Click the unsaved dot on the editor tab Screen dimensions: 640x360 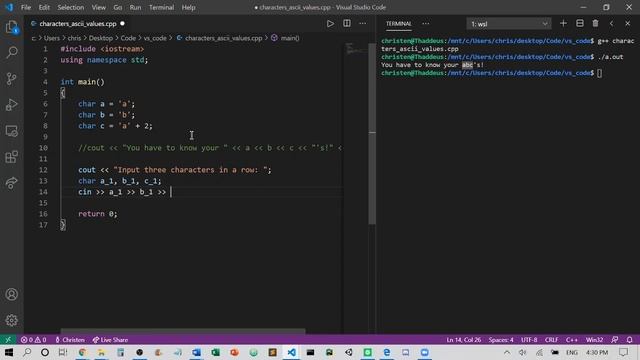122,24
